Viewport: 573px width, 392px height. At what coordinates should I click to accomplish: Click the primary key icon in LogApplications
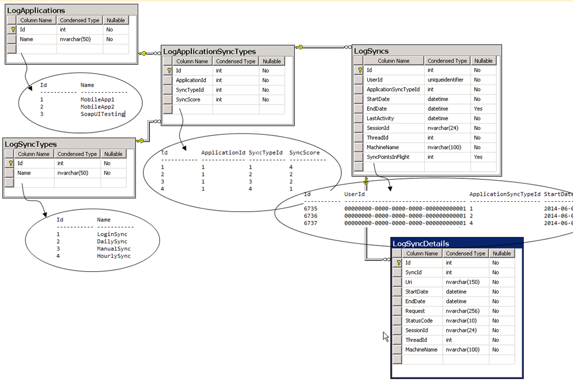(x=12, y=30)
